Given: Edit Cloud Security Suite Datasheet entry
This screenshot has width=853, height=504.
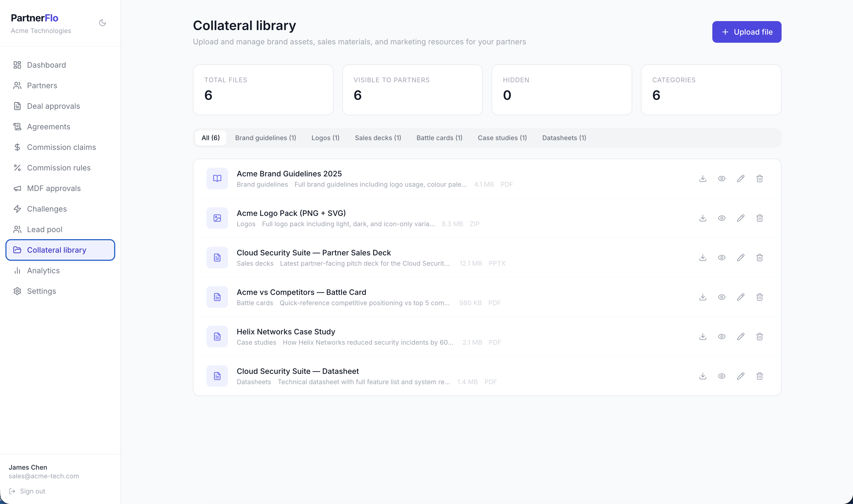Looking at the screenshot, I should tap(741, 376).
